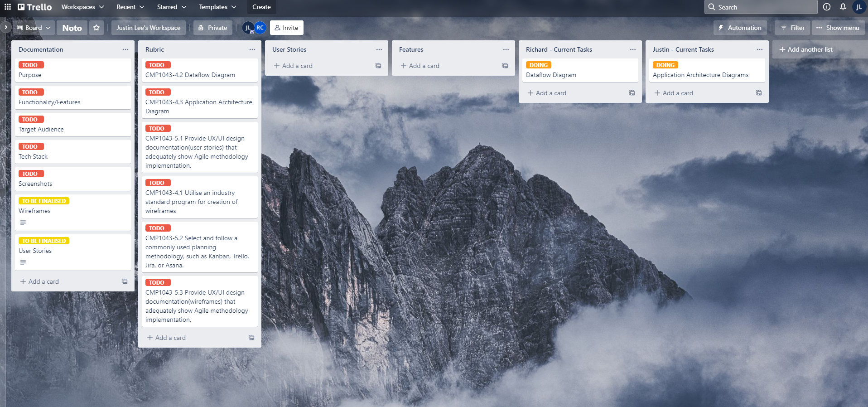The width and height of the screenshot is (868, 407).
Task: Open the JL account avatar in header
Action: click(858, 7)
